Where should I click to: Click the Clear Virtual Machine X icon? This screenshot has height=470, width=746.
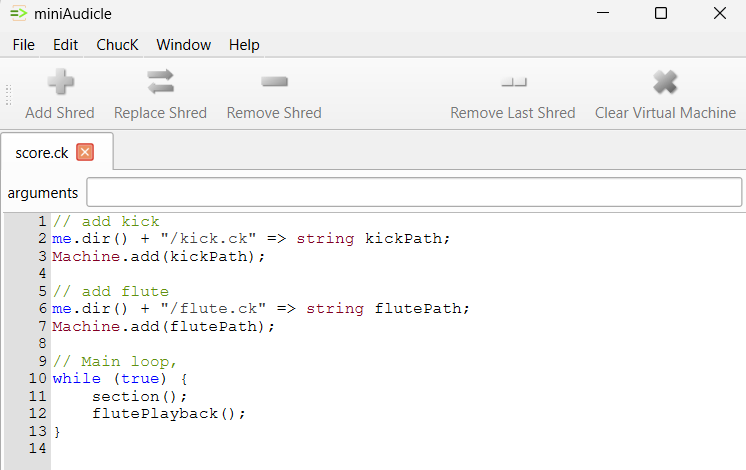click(x=665, y=82)
